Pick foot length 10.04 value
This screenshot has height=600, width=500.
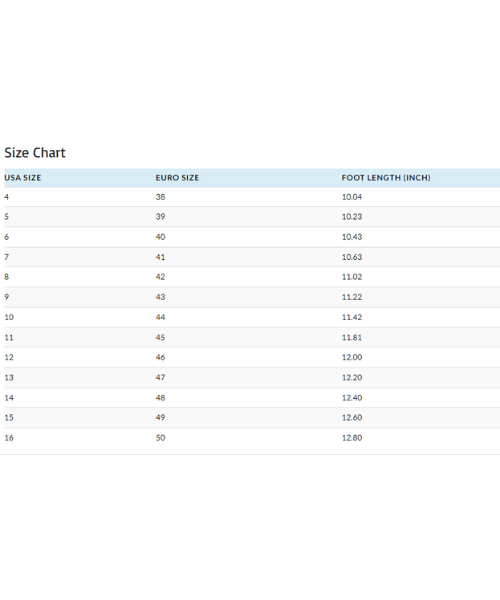[352, 197]
